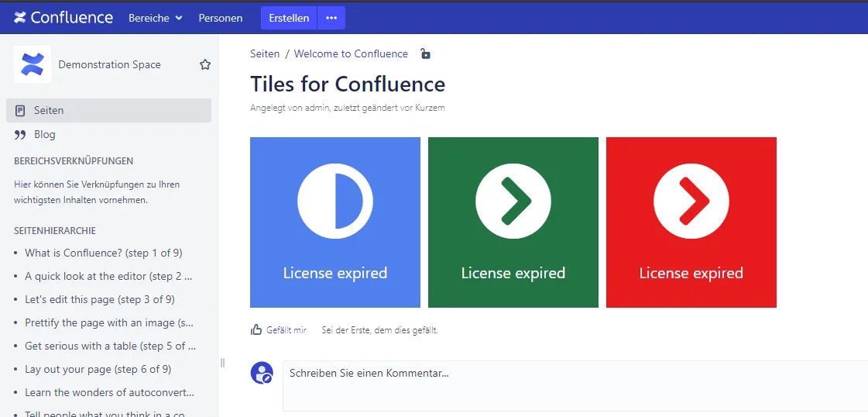Screen dimensions: 868x417
Task: Click the blue License expired tile
Action: (x=335, y=222)
